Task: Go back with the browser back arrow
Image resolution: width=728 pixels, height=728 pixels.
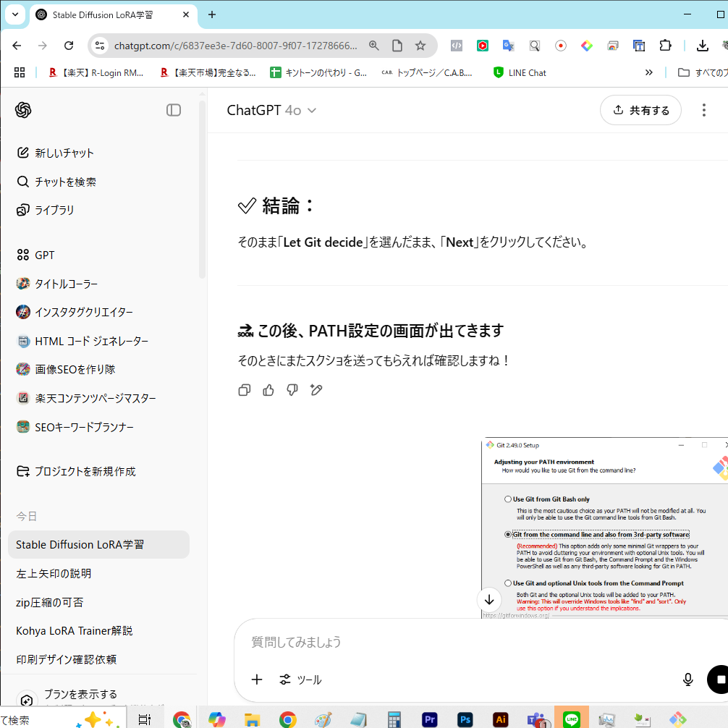Action: (17, 46)
